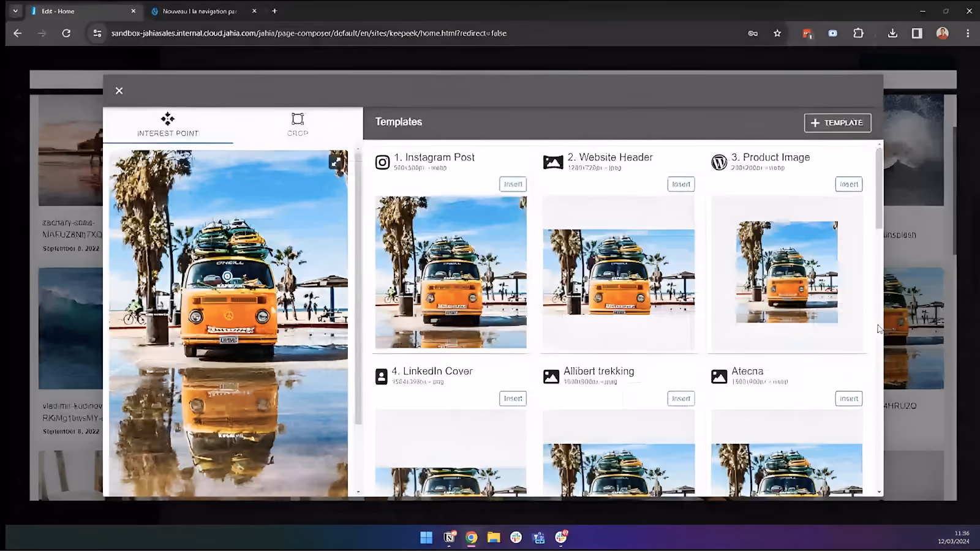Add a new template with the Template button
The width and height of the screenshot is (980, 551).
837,122
